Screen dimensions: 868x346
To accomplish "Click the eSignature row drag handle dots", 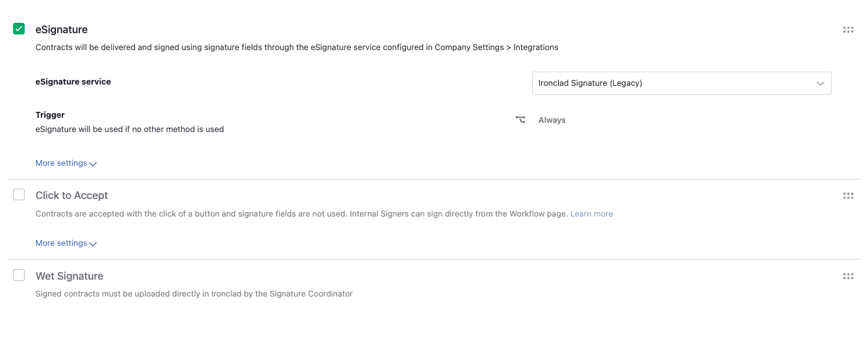I will point(848,29).
